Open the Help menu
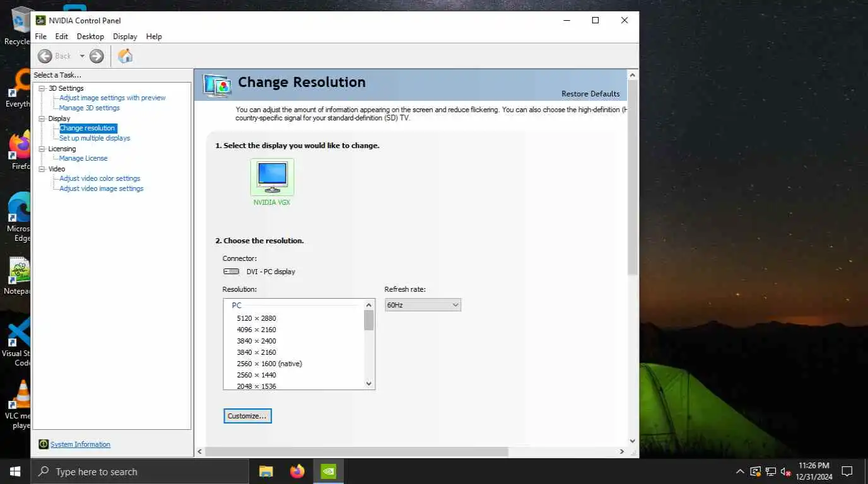The image size is (868, 484). click(x=154, y=37)
